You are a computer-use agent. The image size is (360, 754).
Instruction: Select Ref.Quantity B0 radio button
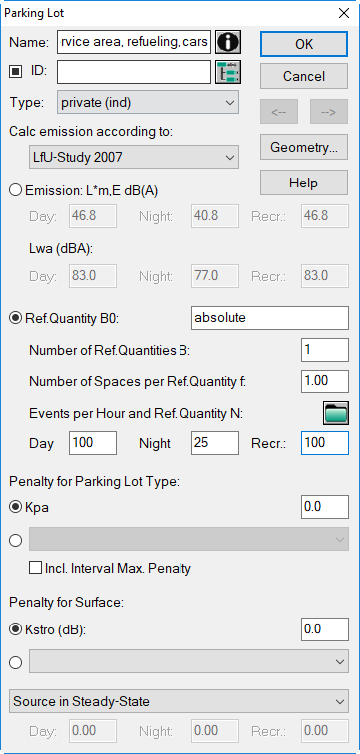(15, 318)
